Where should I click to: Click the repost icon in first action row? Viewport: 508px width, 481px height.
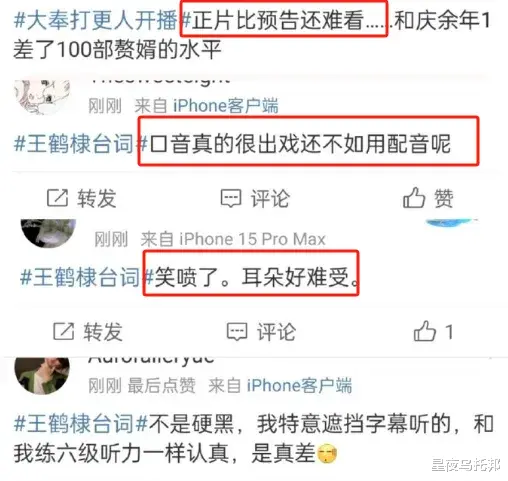57,198
